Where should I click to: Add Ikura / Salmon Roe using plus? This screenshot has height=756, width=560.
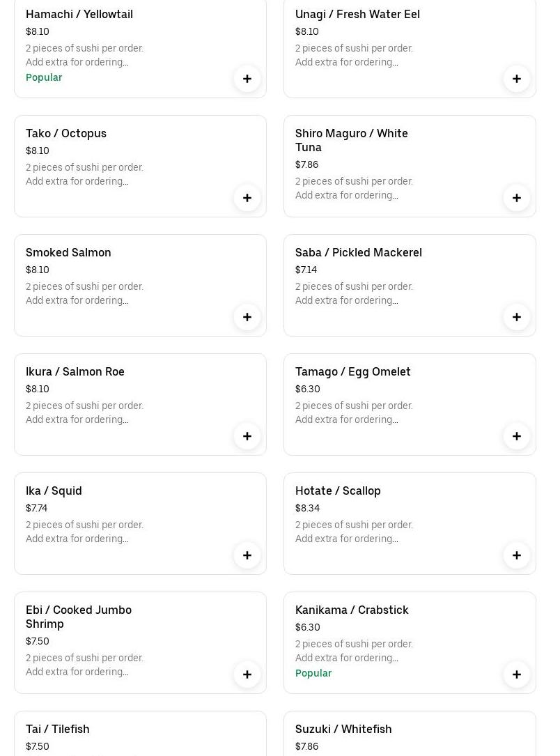pyautogui.click(x=247, y=436)
